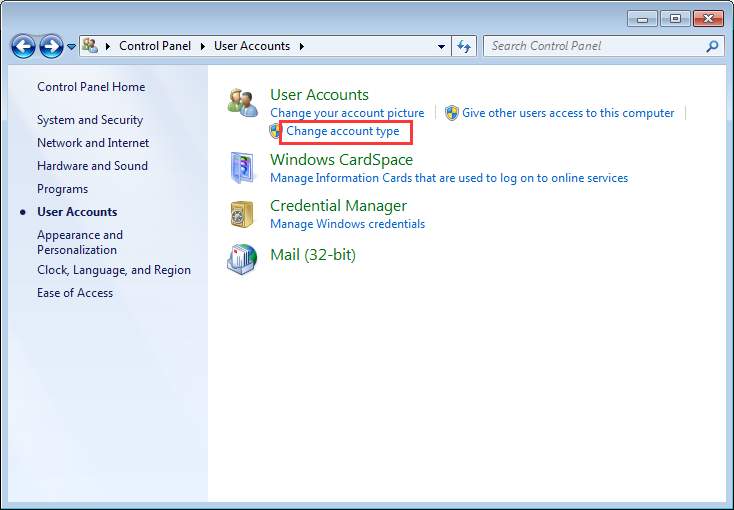Click Manage Windows credentials link

[x=347, y=224]
